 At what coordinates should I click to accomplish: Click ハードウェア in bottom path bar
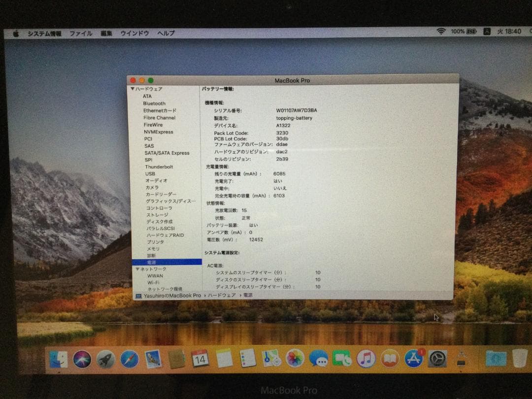point(222,295)
